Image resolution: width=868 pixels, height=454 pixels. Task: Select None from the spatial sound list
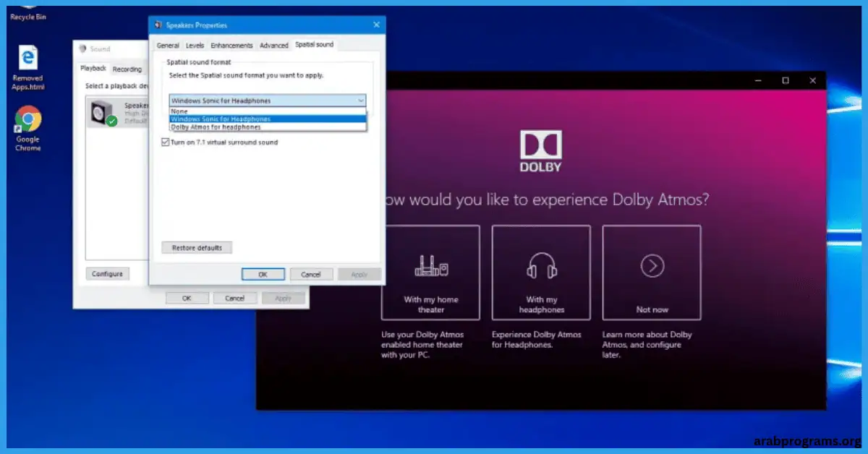click(x=268, y=111)
